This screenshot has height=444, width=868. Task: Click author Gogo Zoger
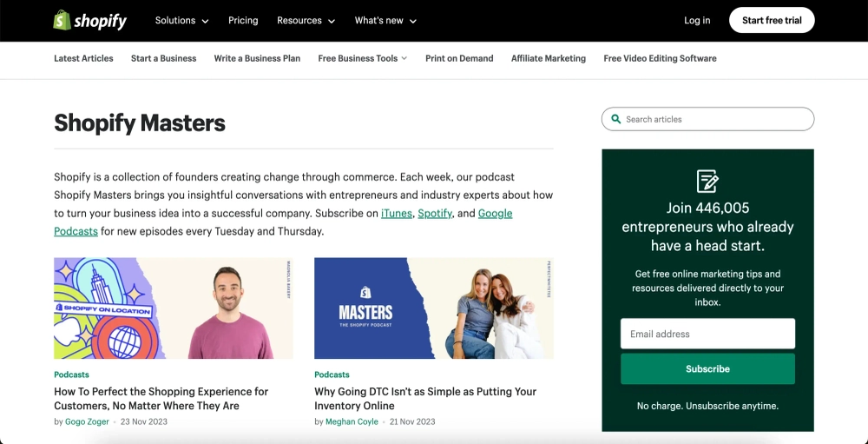87,421
